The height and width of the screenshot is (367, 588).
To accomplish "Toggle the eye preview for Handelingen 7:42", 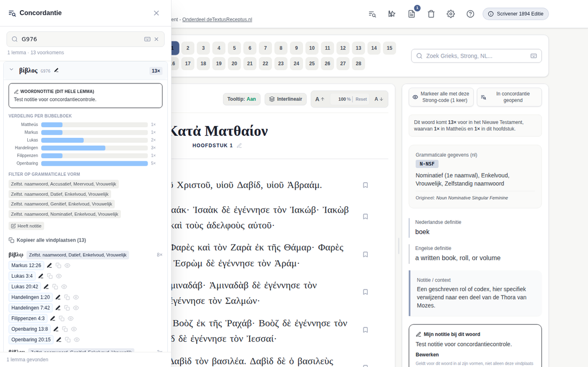I will pyautogui.click(x=76, y=308).
